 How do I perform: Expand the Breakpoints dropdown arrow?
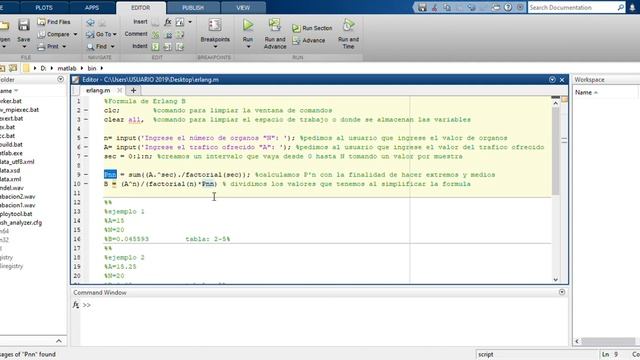(215, 47)
